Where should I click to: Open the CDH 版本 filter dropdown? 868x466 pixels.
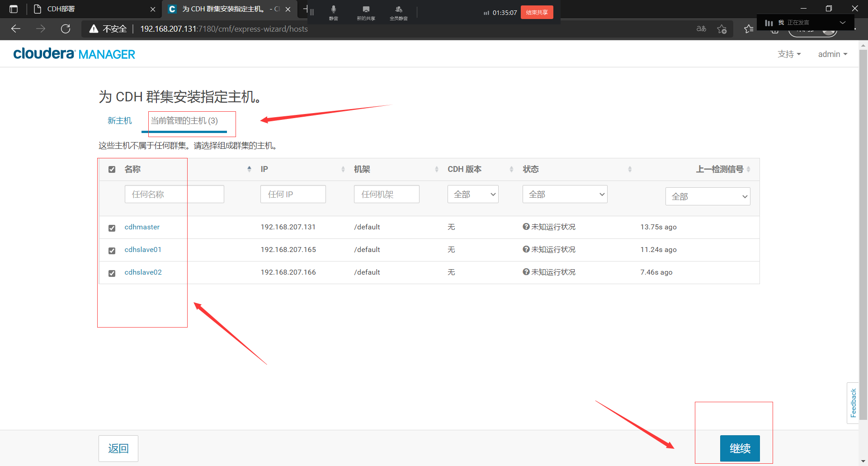point(473,194)
